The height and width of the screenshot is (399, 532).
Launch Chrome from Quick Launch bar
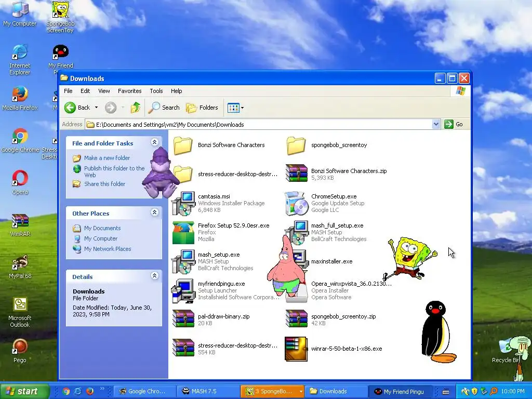[x=66, y=391]
